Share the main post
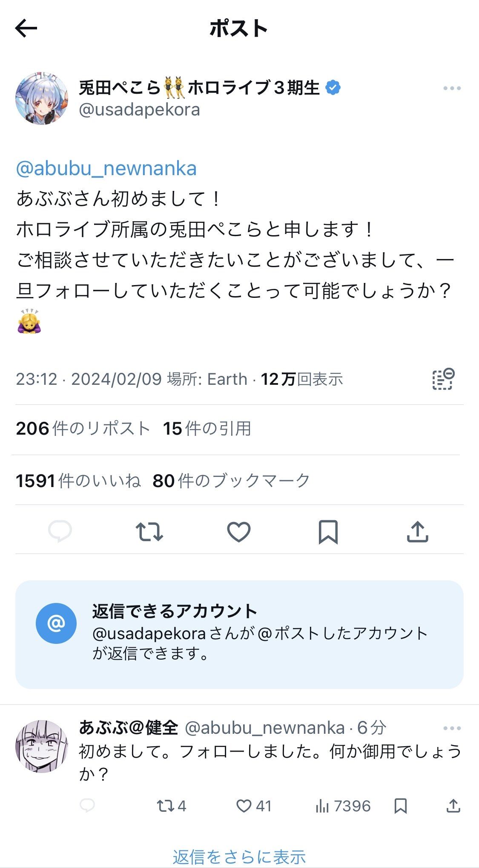The image size is (479, 868). point(417,531)
